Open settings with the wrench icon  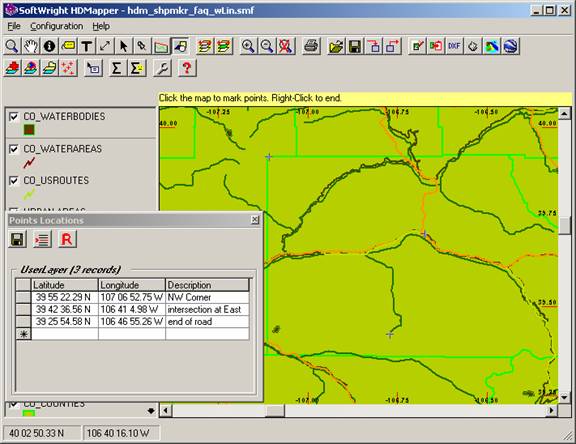[x=162, y=68]
